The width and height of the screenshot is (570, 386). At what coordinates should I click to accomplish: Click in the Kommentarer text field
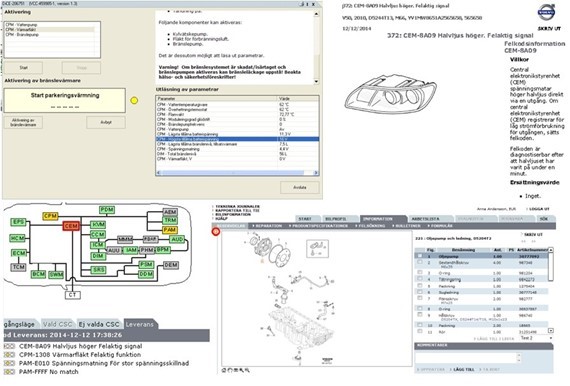467,358
